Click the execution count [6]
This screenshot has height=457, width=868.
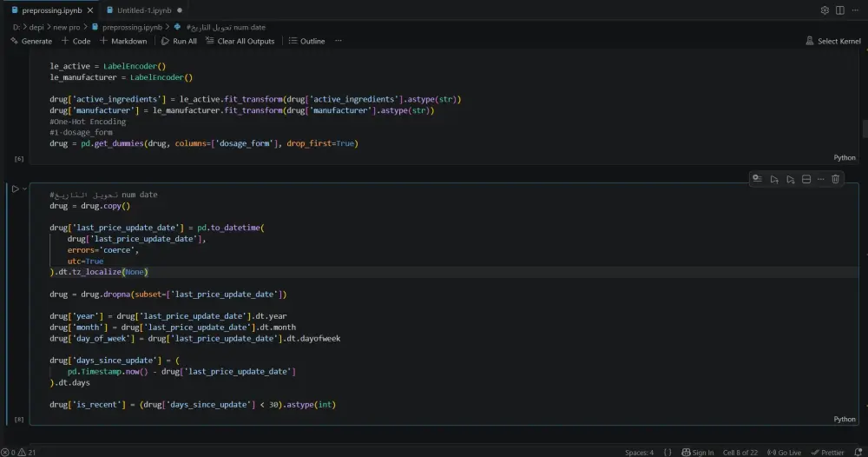point(19,159)
